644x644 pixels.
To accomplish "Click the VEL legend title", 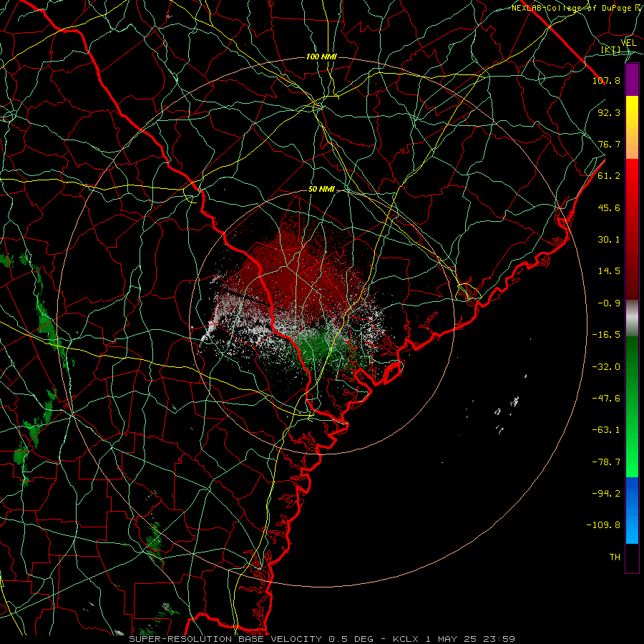I will [x=628, y=43].
